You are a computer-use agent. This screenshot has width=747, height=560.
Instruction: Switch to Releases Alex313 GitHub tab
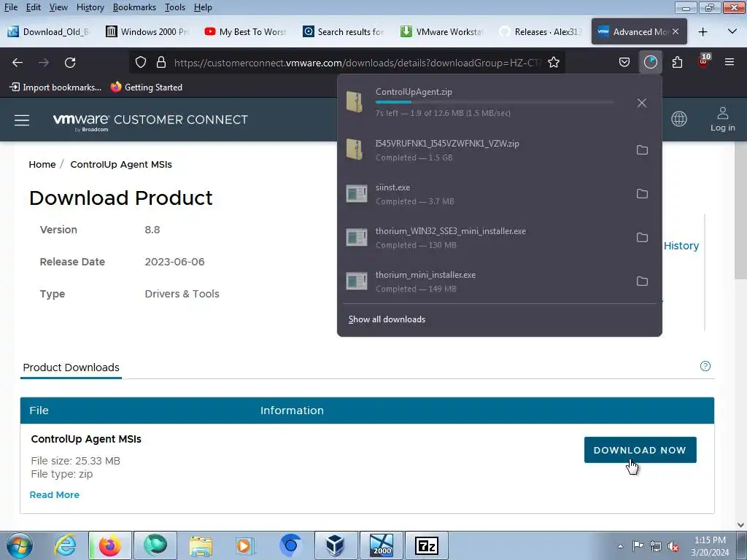click(541, 32)
